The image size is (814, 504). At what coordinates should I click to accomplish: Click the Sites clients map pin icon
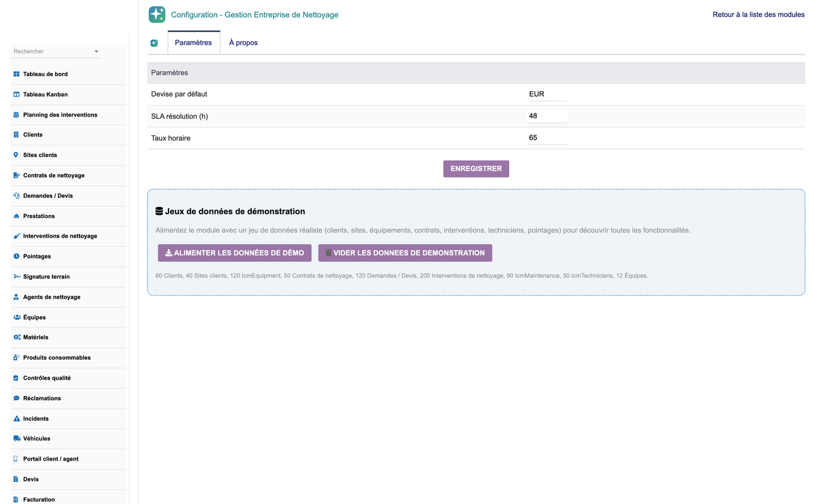[16, 155]
